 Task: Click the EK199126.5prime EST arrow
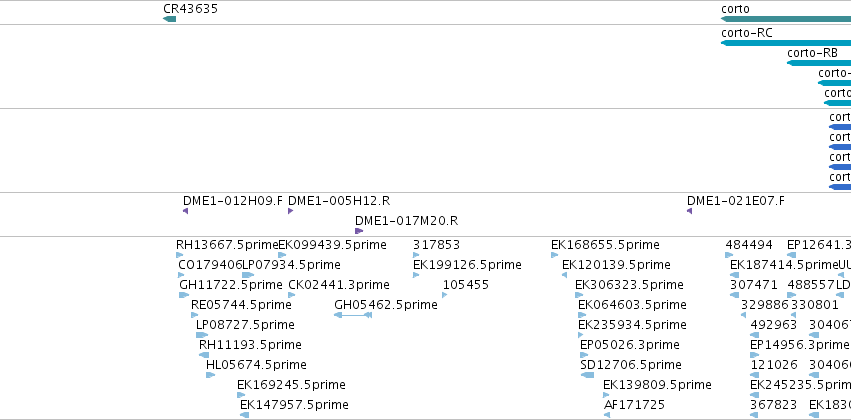[416, 275]
